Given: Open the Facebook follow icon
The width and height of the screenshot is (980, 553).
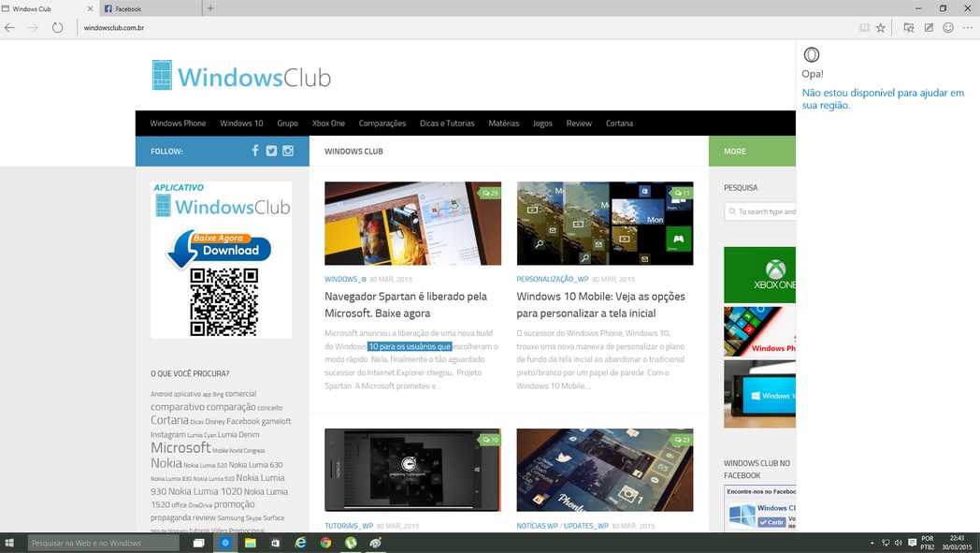Looking at the screenshot, I should click(x=254, y=151).
